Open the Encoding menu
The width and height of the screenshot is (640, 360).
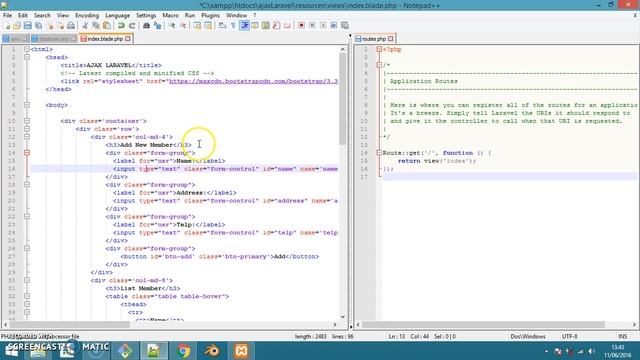click(87, 16)
